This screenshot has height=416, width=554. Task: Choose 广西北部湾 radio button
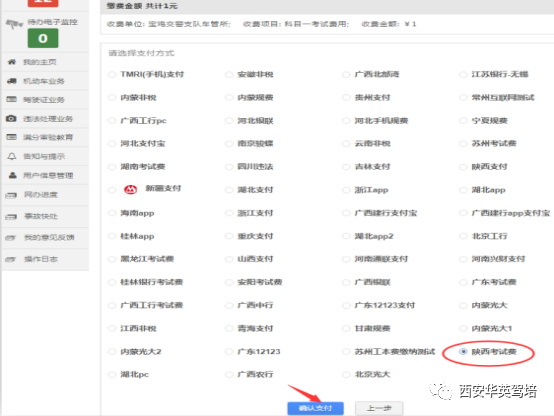pyautogui.click(x=346, y=75)
